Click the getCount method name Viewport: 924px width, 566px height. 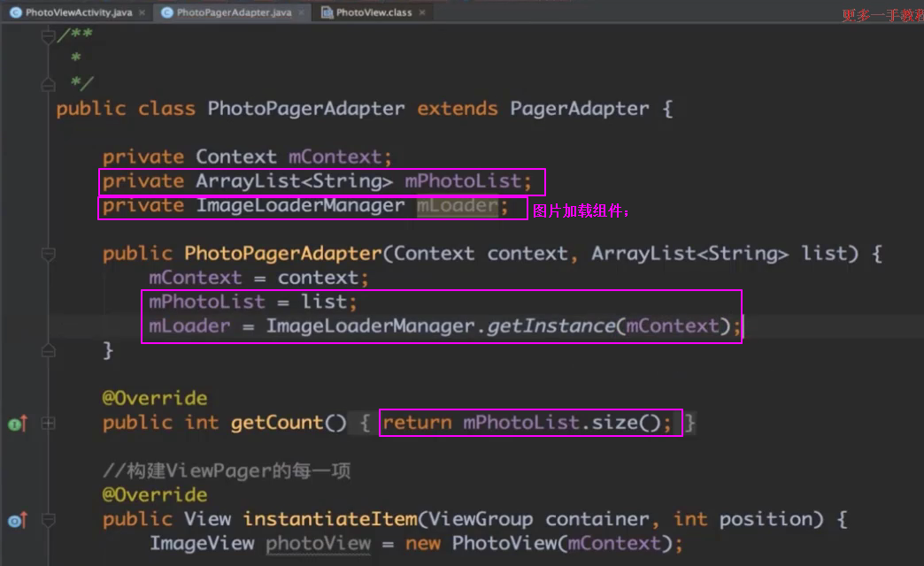[x=276, y=423]
